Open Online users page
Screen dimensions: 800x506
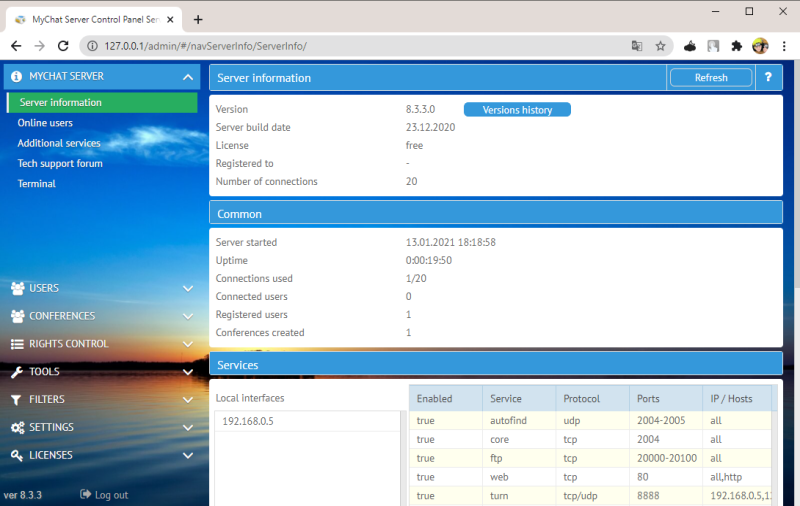point(45,123)
